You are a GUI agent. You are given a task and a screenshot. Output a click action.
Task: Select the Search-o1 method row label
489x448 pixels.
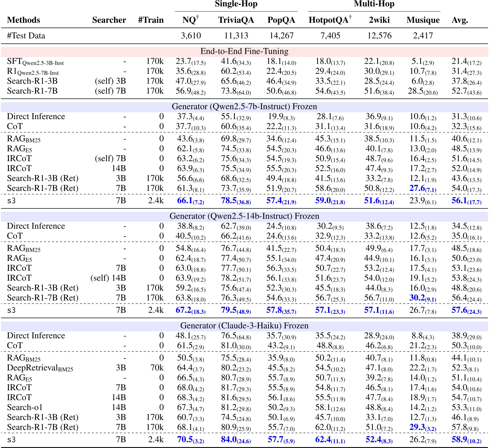click(25, 407)
